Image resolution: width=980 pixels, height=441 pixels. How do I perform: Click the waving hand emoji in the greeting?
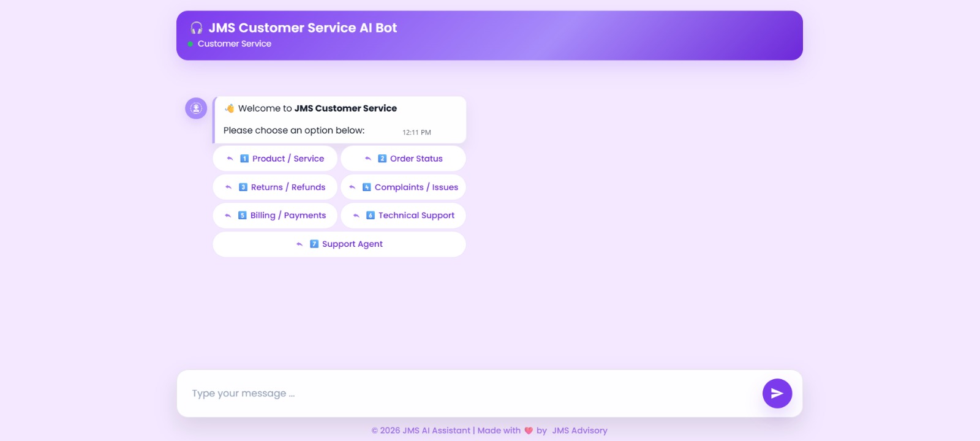tap(230, 108)
